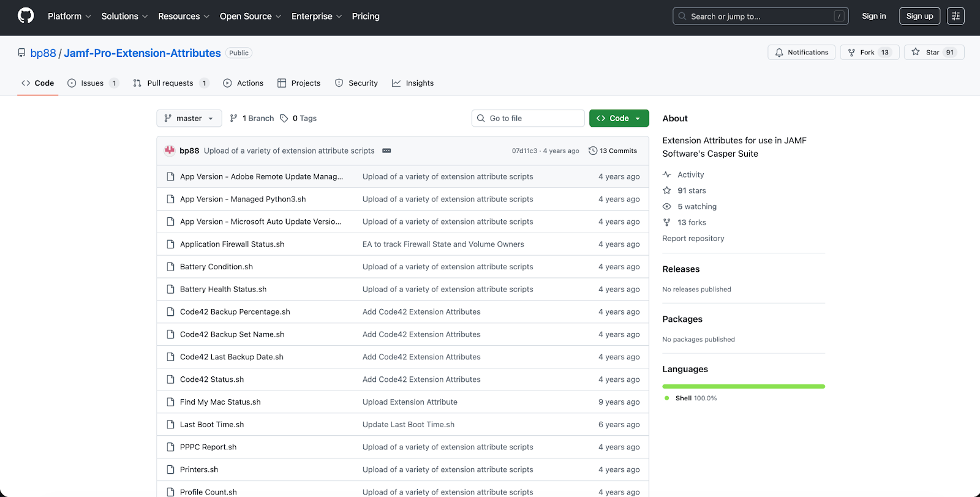Screen dimensions: 980x497
Task: Click the Notifications bell button
Action: [801, 53]
